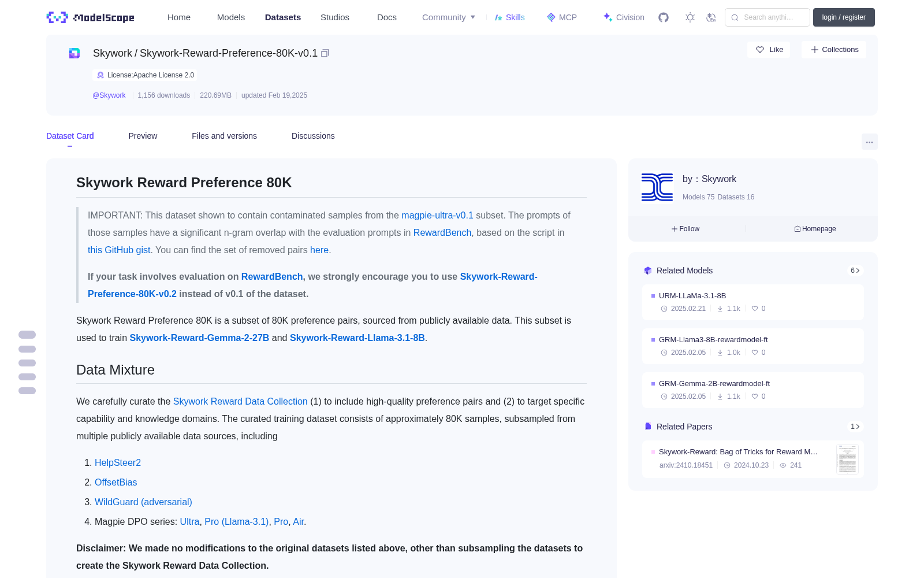This screenshot has height=578, width=924.
Task: Open the ModelScope logo home link
Action: (91, 17)
